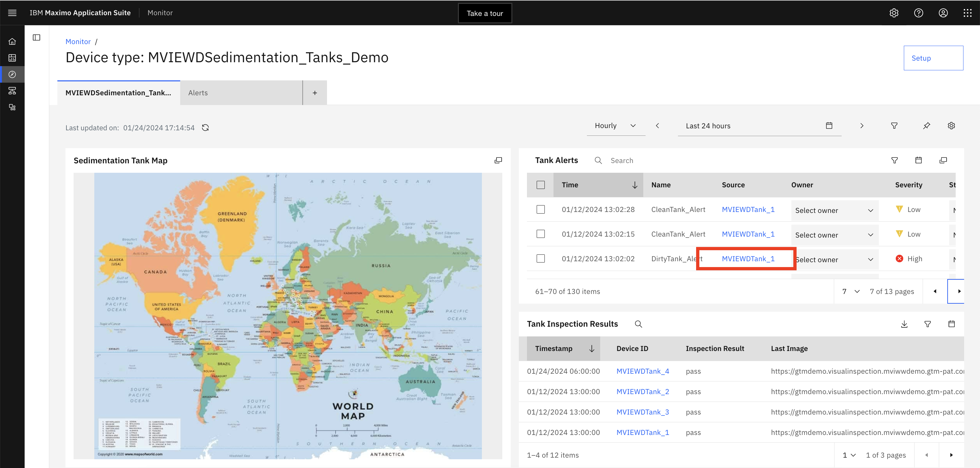
Task: Add a new tab with plus
Action: 315,93
